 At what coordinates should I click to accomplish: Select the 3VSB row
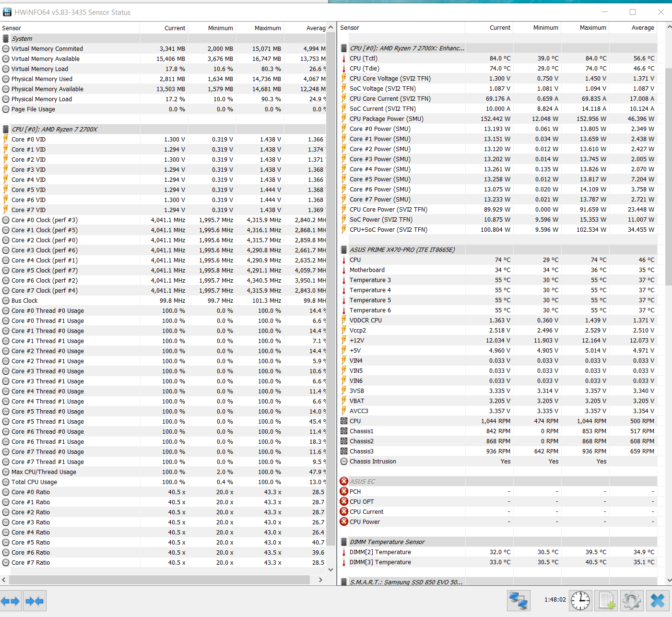pyautogui.click(x=498, y=391)
